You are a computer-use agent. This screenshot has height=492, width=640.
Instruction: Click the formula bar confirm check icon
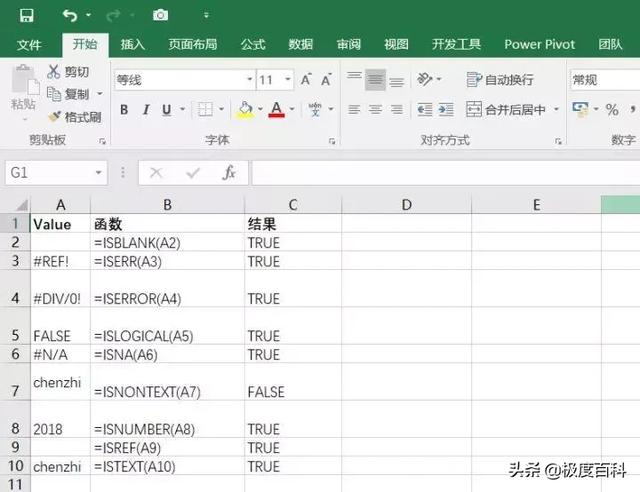(193, 173)
